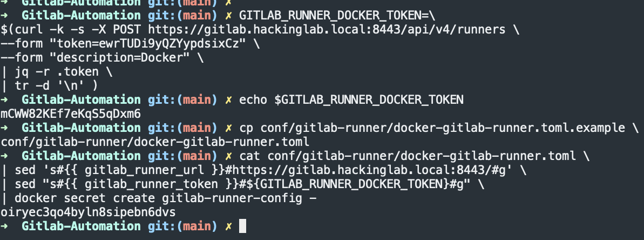Click the echo $GITLAB_RUNNER_DOCKER_TOKEN command text
The image size is (644, 240).
click(351, 100)
